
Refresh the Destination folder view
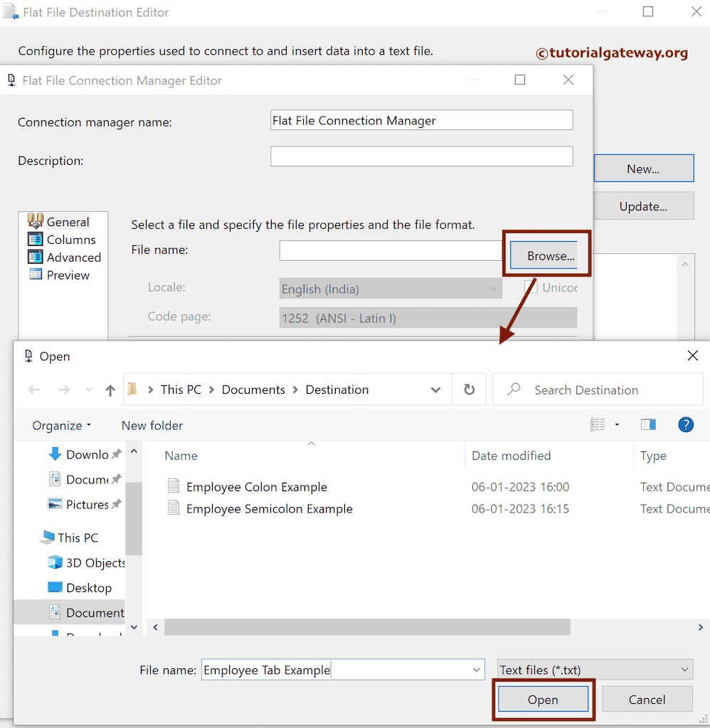pos(469,390)
